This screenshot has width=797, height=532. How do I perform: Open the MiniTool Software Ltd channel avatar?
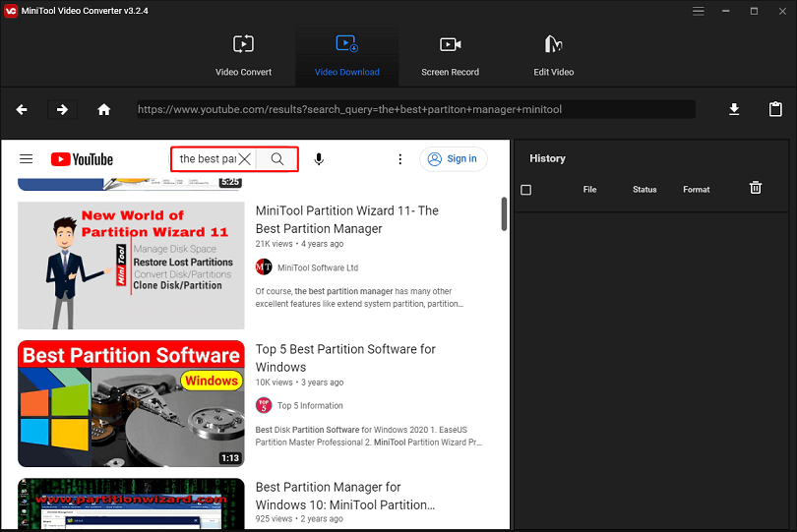point(264,266)
